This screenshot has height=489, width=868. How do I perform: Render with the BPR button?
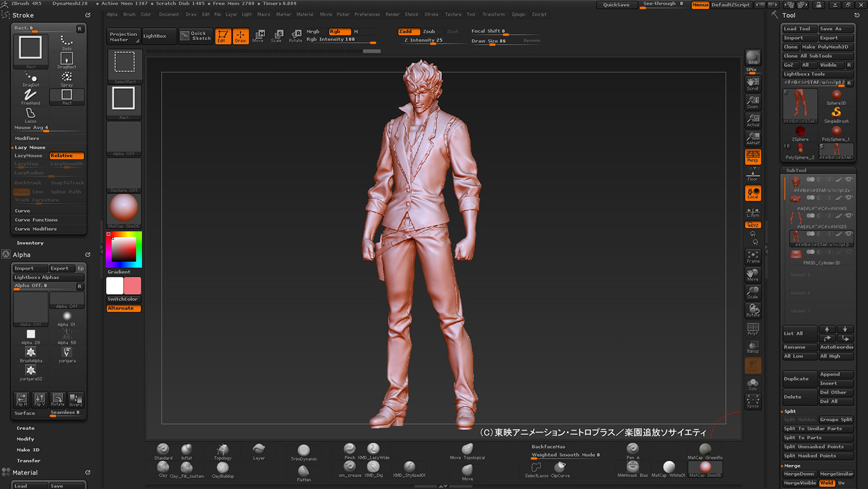tap(753, 58)
